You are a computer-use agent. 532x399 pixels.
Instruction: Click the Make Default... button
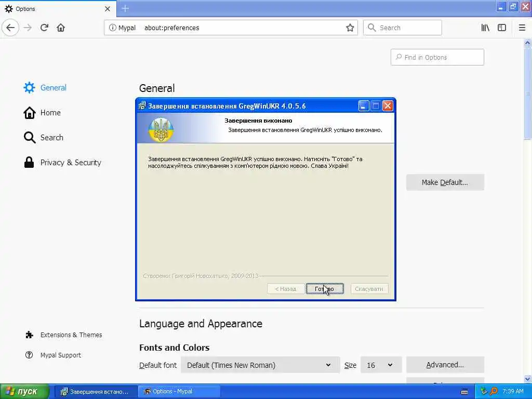[x=445, y=182]
